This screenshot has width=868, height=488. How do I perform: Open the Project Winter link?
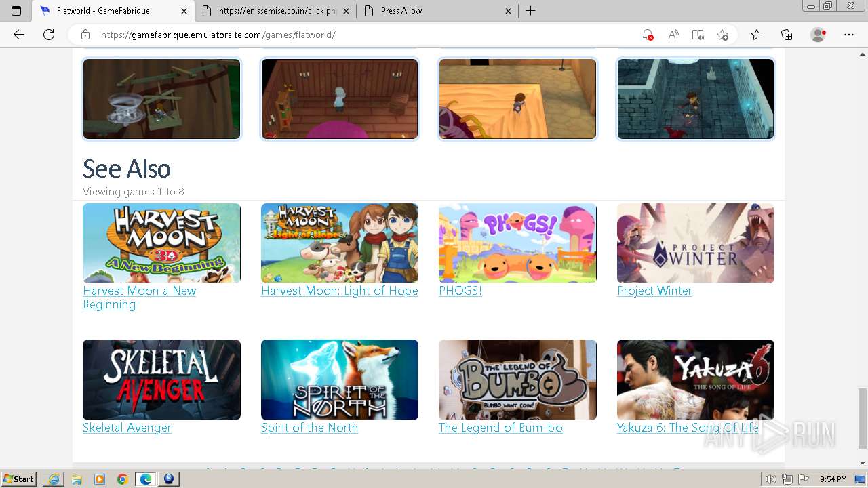(x=654, y=291)
